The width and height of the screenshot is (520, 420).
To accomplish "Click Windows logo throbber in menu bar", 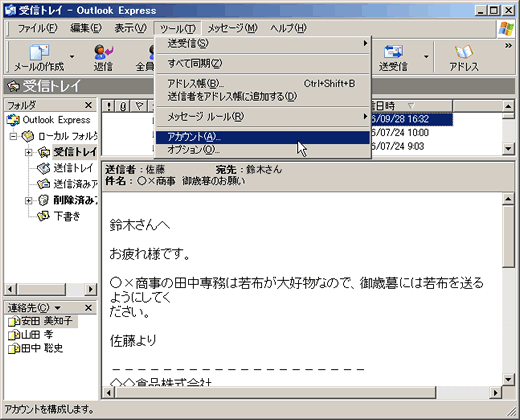I will click(x=506, y=29).
